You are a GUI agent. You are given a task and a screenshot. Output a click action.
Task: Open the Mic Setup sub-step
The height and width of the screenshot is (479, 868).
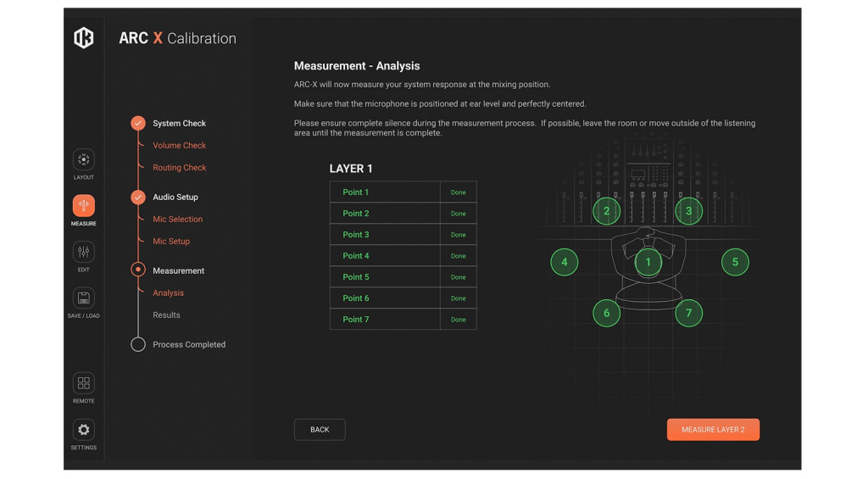171,242
